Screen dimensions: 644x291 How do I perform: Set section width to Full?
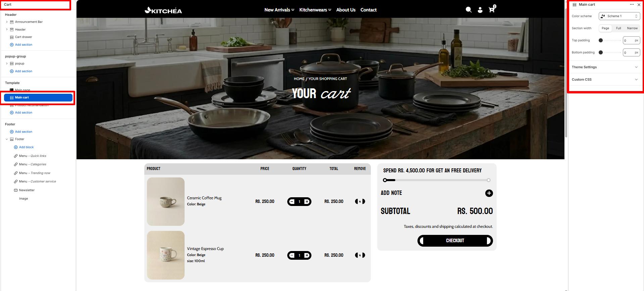pyautogui.click(x=618, y=28)
